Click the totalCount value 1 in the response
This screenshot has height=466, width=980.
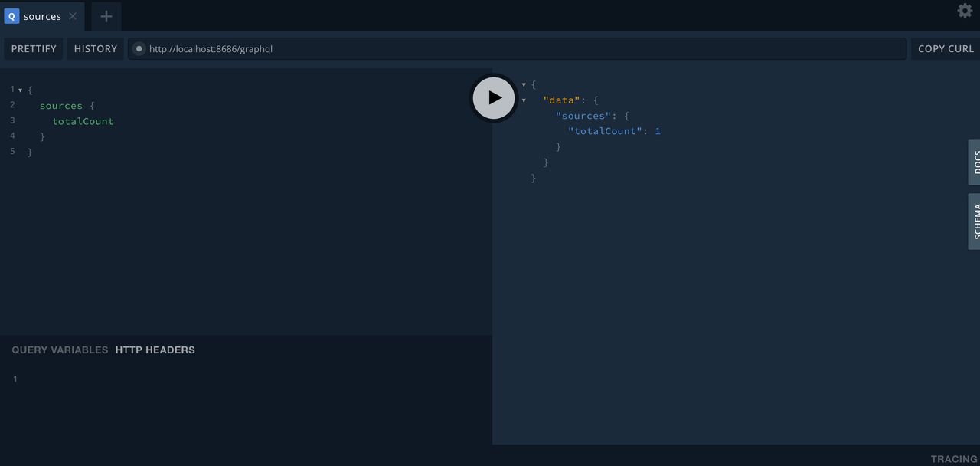[657, 131]
